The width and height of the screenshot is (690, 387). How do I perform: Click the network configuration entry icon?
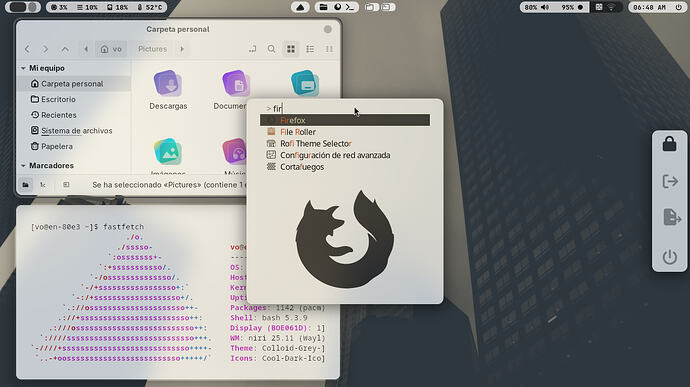click(271, 155)
